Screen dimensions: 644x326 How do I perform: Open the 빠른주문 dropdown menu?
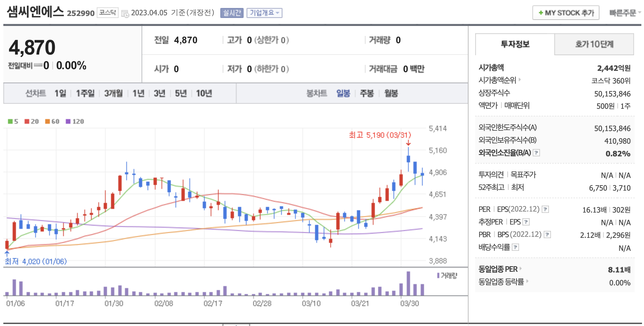625,13
